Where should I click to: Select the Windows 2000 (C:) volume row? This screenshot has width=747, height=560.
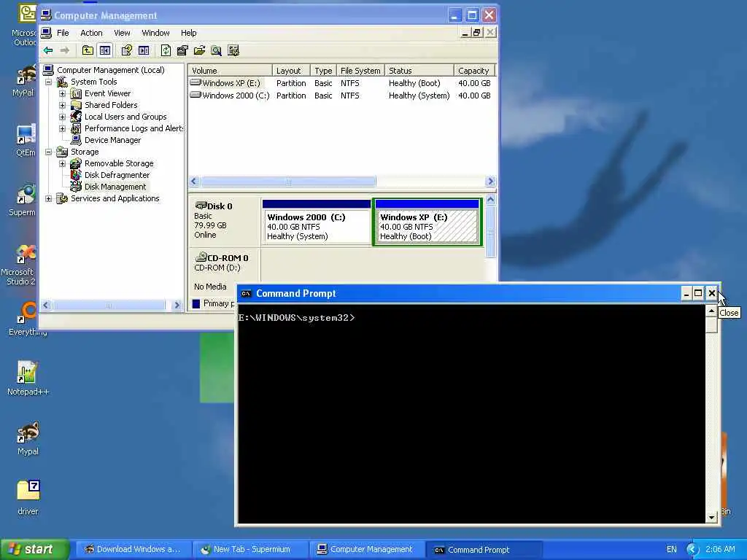[341, 96]
